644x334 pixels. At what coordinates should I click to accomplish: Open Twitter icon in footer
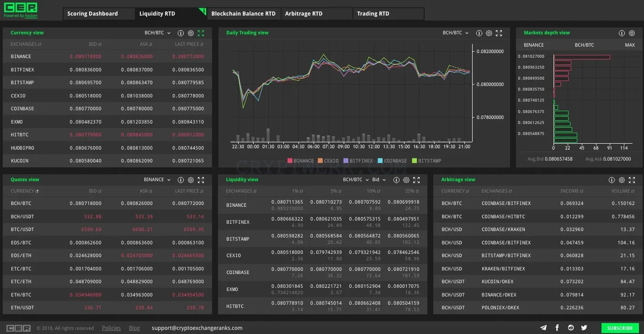pos(584,328)
